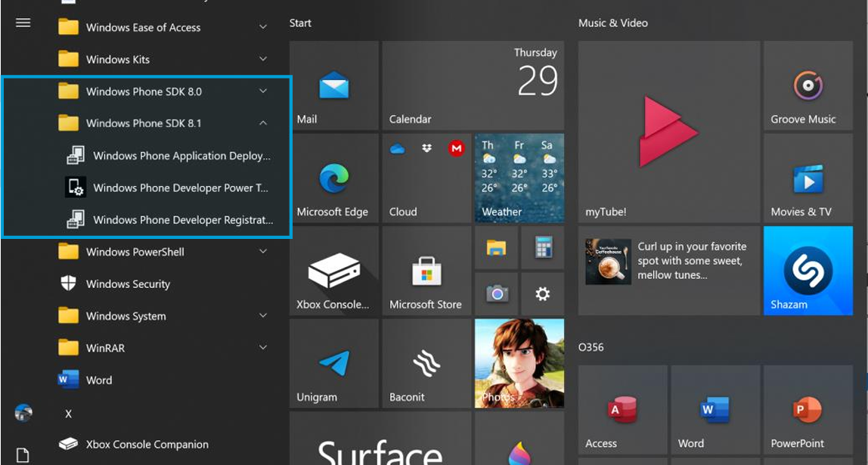Viewport: 868px width, 465px height.
Task: Open Groove Music tile
Action: click(x=808, y=86)
